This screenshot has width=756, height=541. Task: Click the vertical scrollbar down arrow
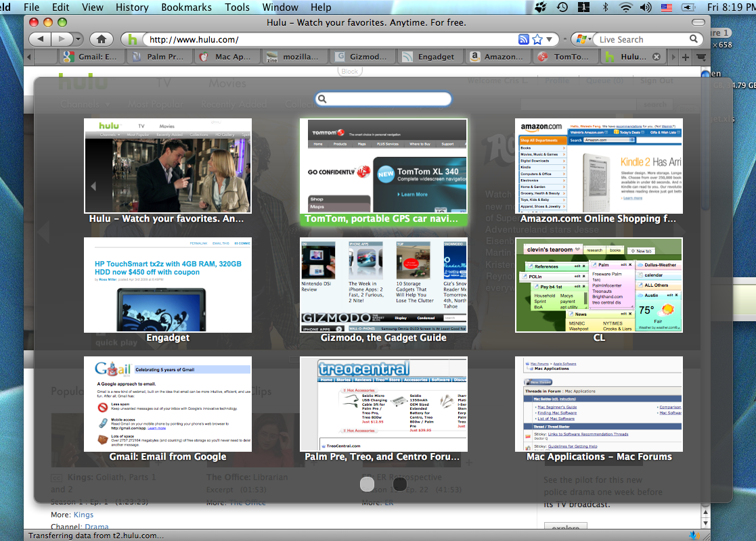click(x=705, y=523)
